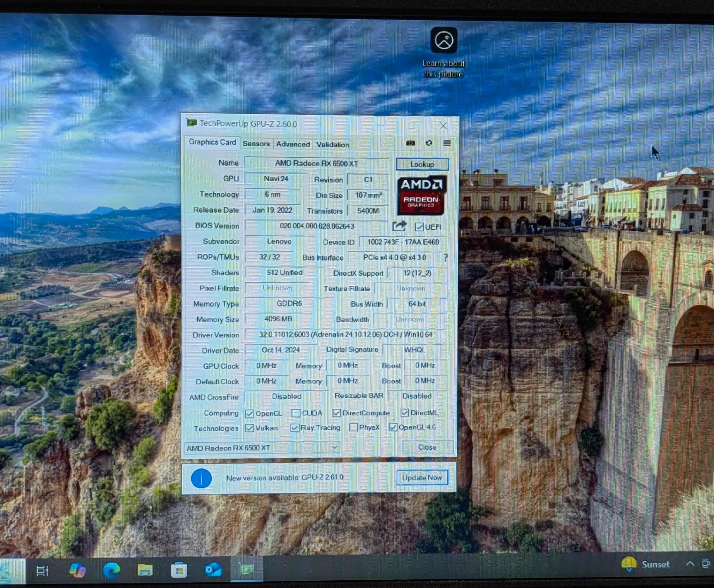Viewport: 714px width, 588px height.
Task: Open the GPU selection dropdown
Action: (x=263, y=448)
